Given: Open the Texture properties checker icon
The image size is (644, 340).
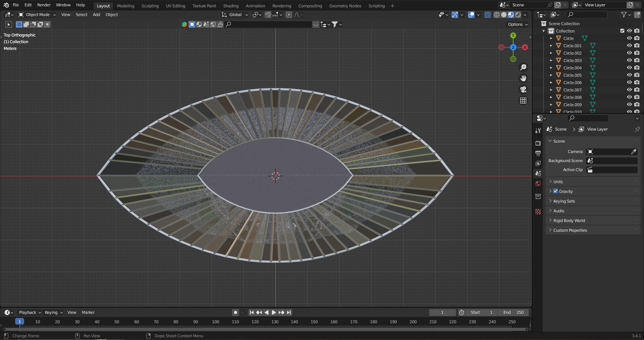Looking at the screenshot, I should [538, 212].
